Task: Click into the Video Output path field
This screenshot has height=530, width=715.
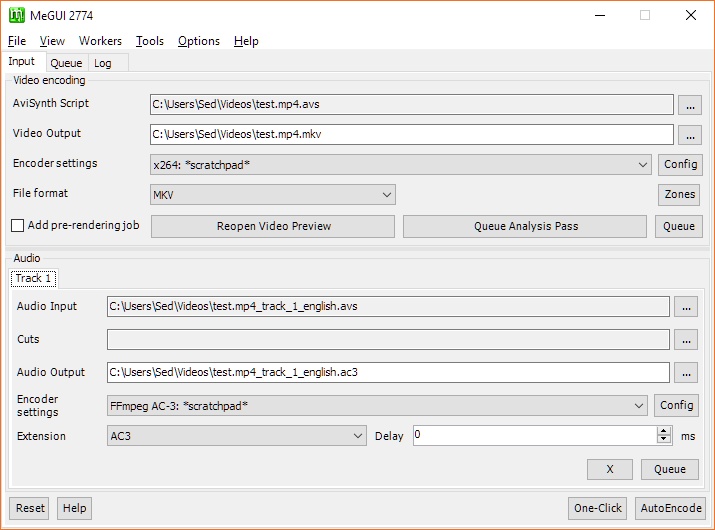Action: pyautogui.click(x=411, y=134)
